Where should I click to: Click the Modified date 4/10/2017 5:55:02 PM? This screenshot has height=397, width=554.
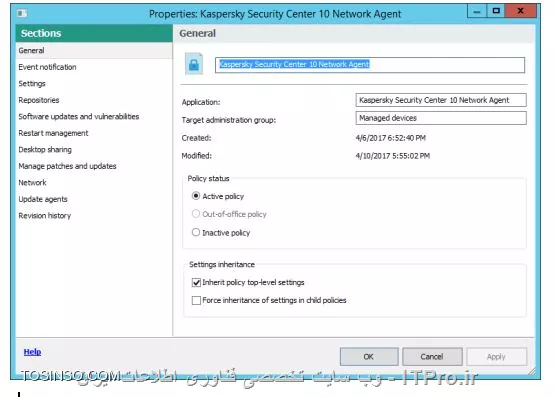pyautogui.click(x=393, y=156)
